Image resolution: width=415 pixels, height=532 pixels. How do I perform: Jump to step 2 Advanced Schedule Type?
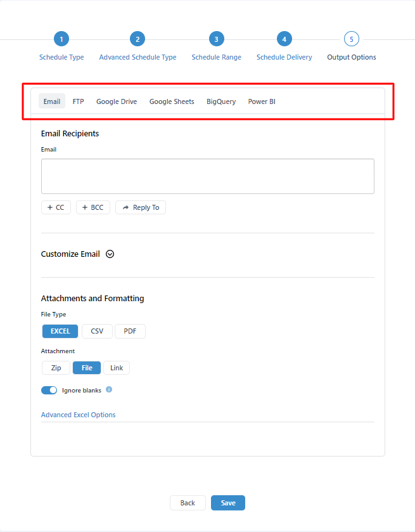click(137, 39)
